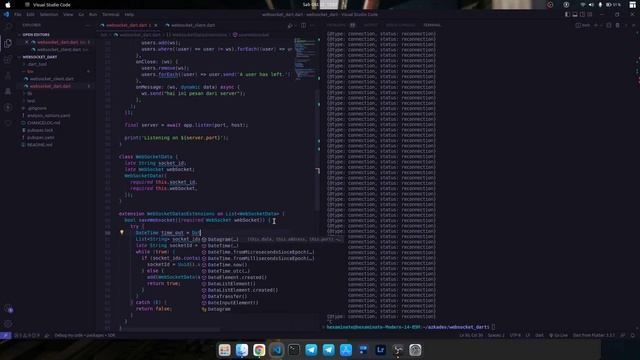
Task: Open Explorer views ellipsis menu
Action: click(88, 25)
